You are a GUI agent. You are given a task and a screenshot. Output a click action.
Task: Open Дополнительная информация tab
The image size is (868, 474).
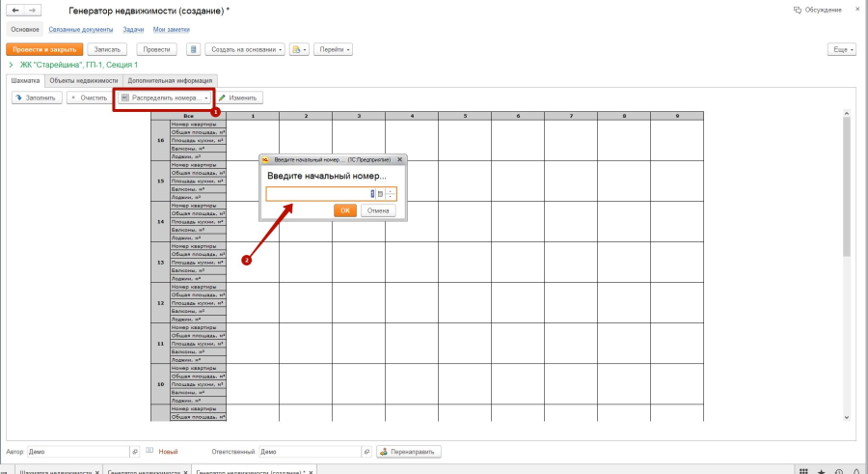coord(171,80)
